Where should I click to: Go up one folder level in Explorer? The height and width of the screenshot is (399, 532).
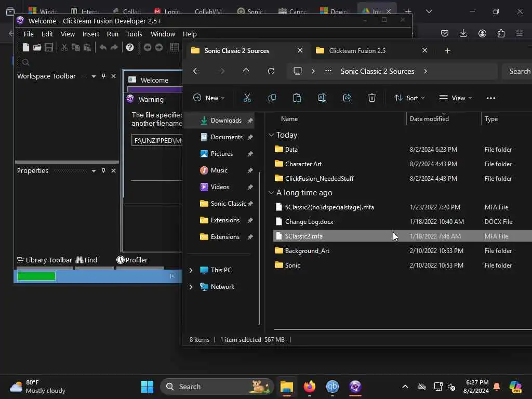tap(246, 71)
